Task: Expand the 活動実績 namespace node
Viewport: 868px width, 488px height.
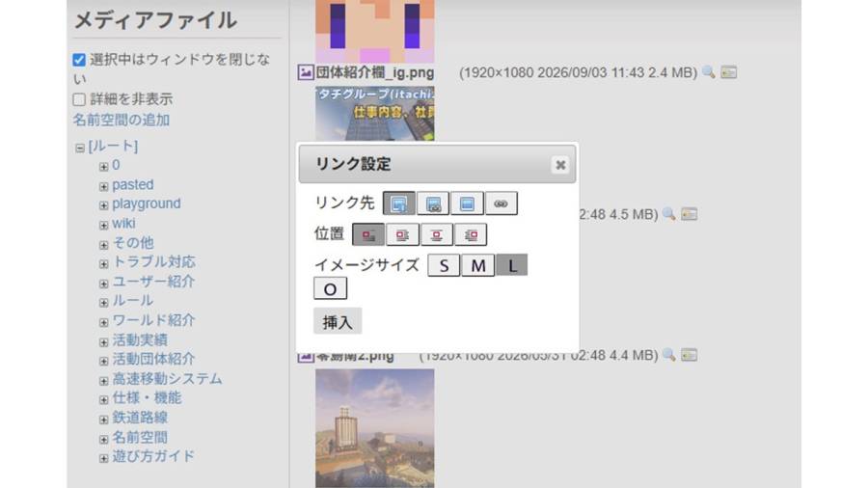Action: click(x=103, y=342)
